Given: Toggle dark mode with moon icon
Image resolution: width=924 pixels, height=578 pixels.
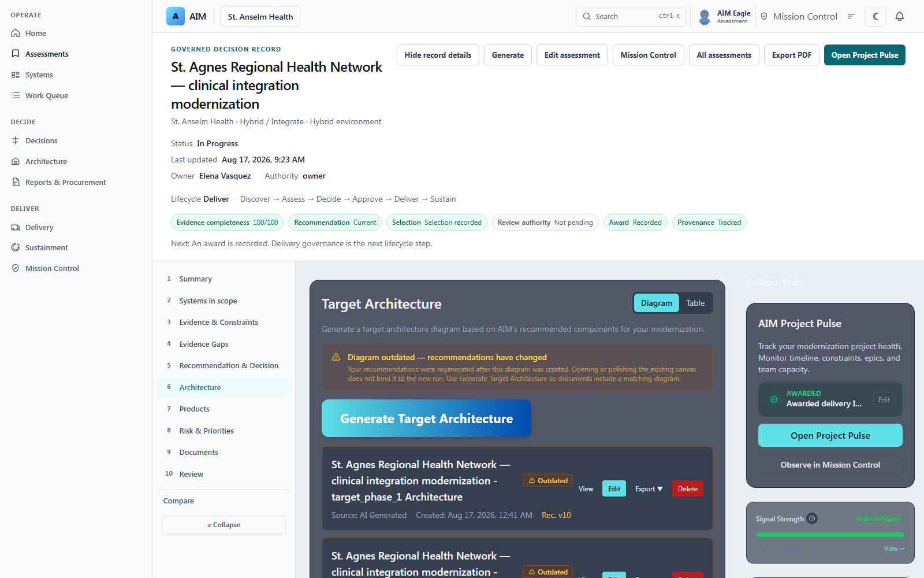Looking at the screenshot, I should (875, 16).
